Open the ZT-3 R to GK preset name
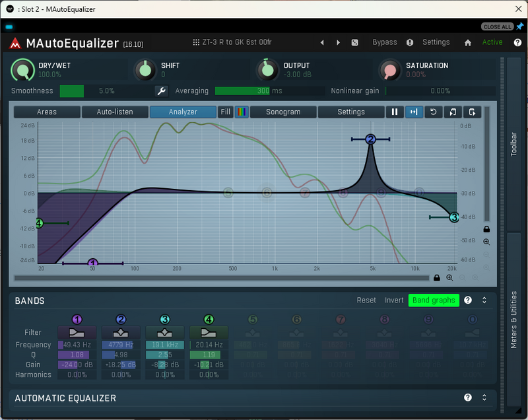Screen dimensions: 528x420 pos(237,42)
